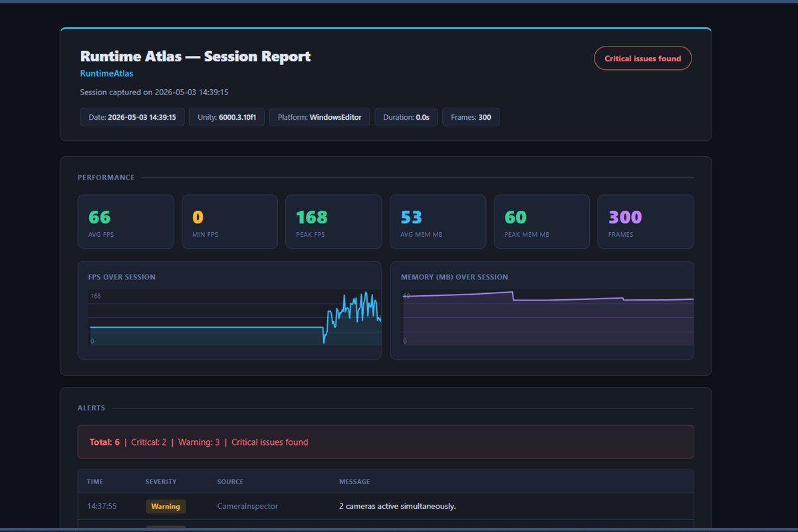Click the SOURCE column header

[x=230, y=481]
